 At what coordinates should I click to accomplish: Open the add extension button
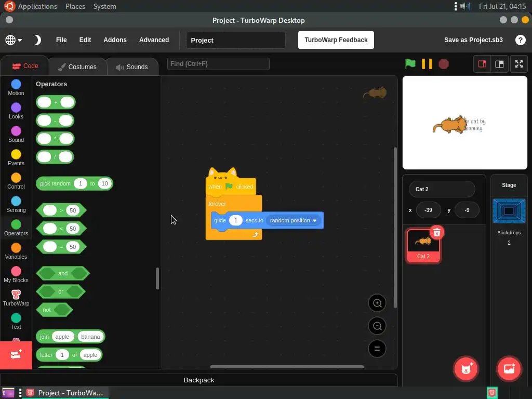[x=16, y=355]
